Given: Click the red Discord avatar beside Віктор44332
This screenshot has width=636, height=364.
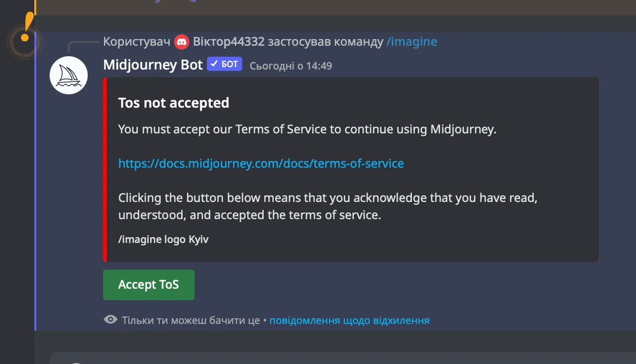Looking at the screenshot, I should [181, 42].
